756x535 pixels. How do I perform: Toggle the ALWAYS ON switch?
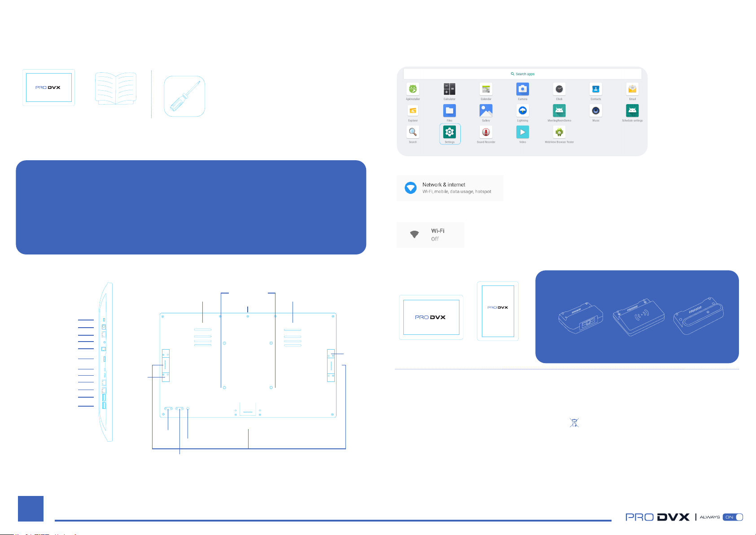click(x=733, y=517)
